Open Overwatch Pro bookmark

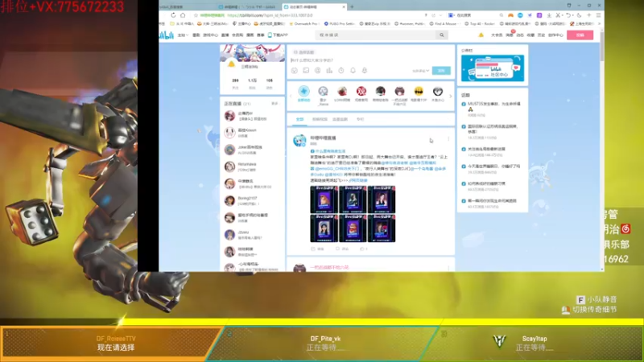304,24
